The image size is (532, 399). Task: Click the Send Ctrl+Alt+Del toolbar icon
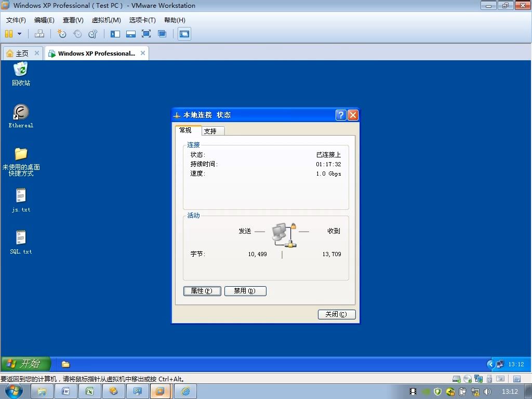39,34
